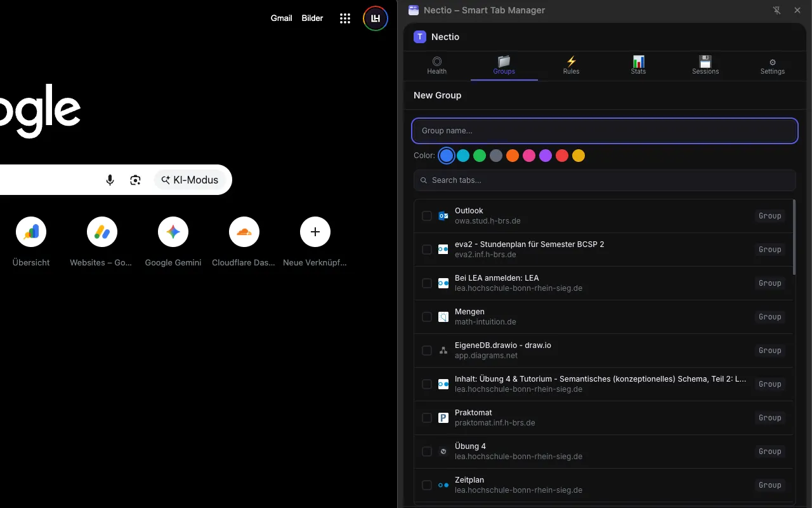Click the Mengen tab favicon
Image resolution: width=812 pixels, height=508 pixels.
[x=443, y=317]
